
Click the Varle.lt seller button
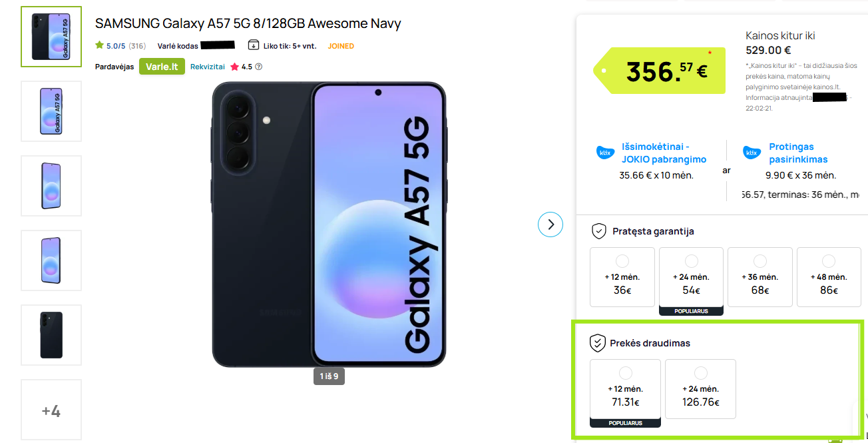pos(162,67)
